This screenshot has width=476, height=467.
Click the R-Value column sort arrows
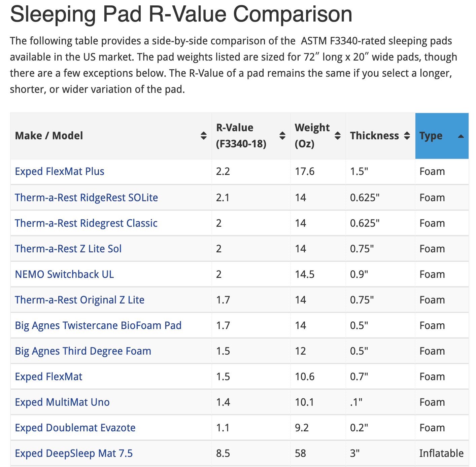(x=282, y=136)
